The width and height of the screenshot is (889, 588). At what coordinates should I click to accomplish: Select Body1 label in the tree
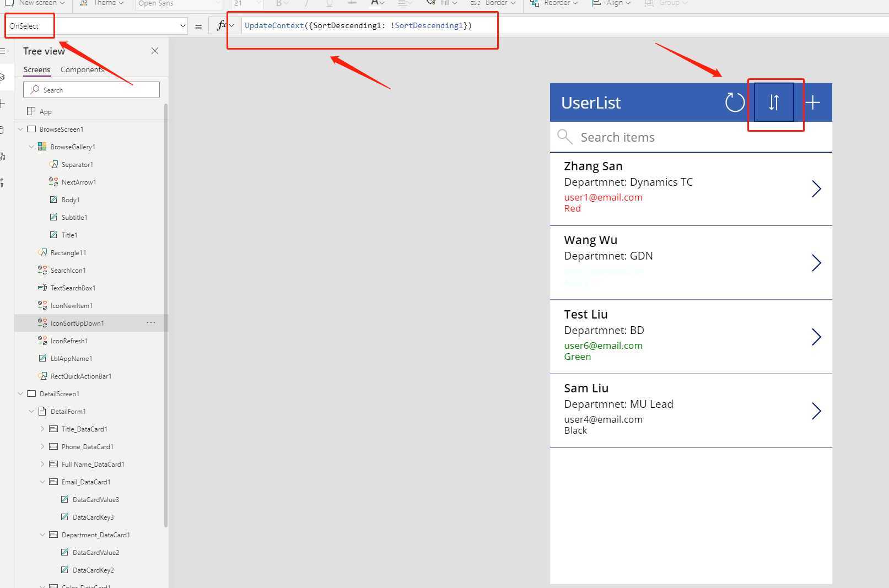point(71,199)
